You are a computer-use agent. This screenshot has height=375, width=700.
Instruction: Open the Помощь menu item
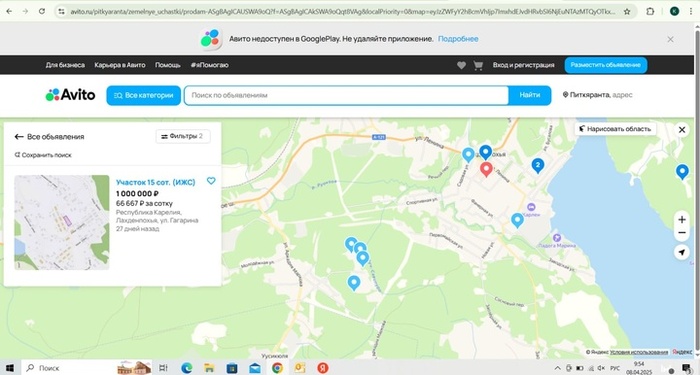click(167, 65)
